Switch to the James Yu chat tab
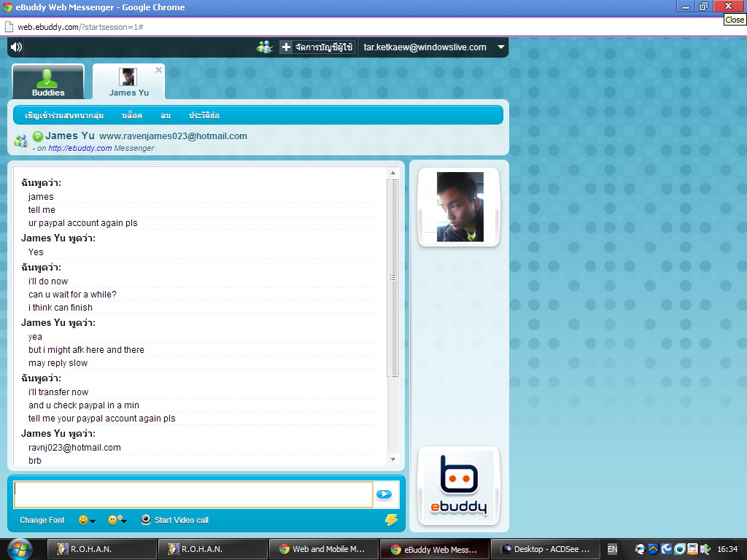 [128, 82]
